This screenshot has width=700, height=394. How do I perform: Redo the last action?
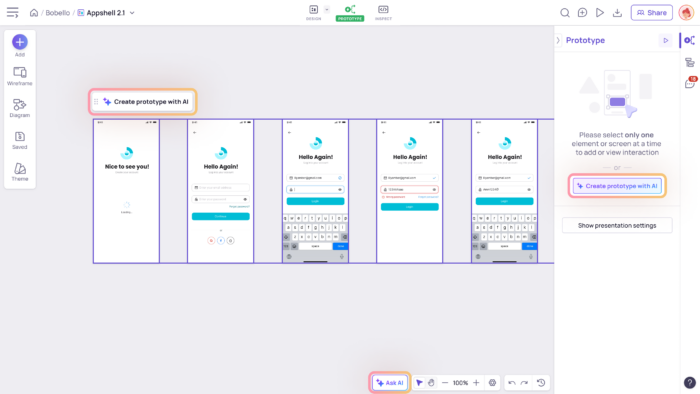(x=525, y=383)
